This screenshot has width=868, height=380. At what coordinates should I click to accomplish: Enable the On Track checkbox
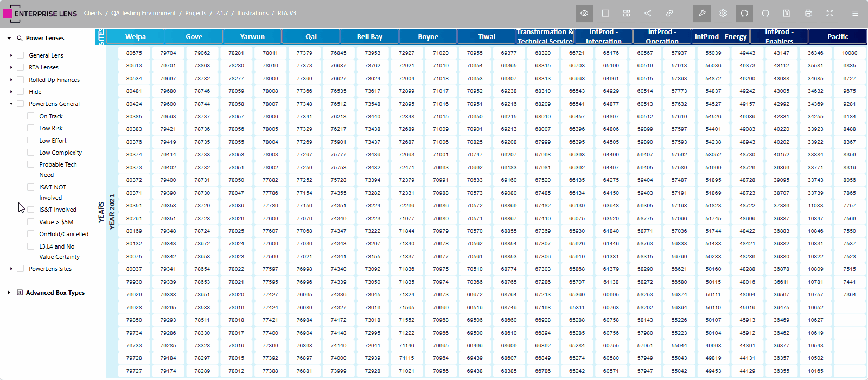[x=31, y=116]
